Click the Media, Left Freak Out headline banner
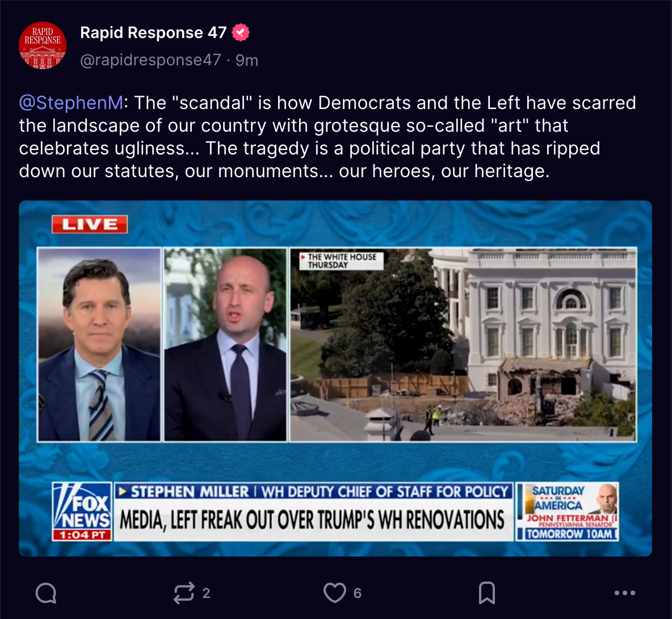 [313, 520]
